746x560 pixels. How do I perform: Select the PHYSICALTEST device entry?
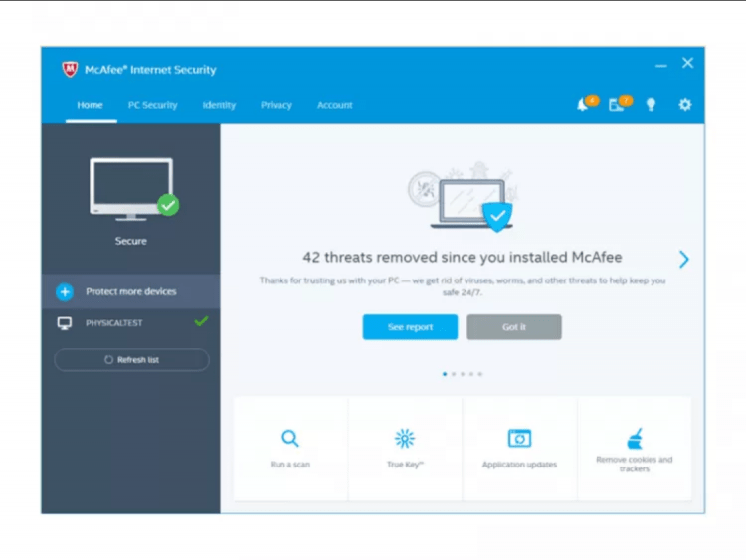(x=116, y=323)
